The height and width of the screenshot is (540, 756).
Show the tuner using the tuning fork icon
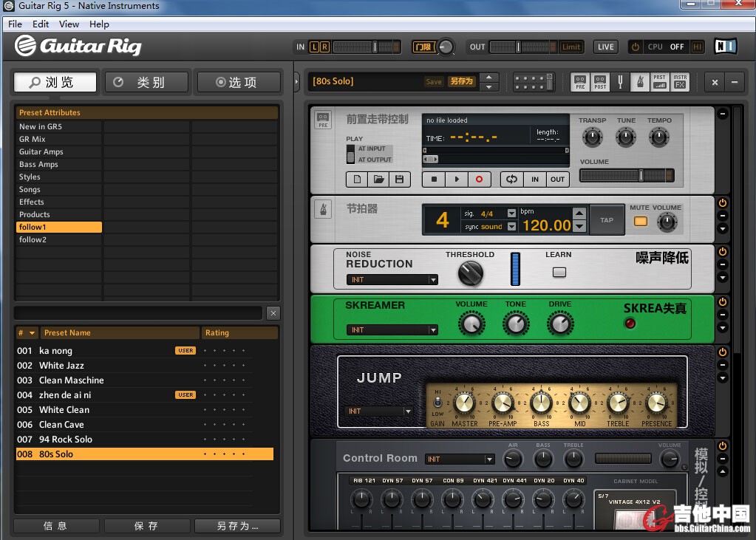point(621,82)
